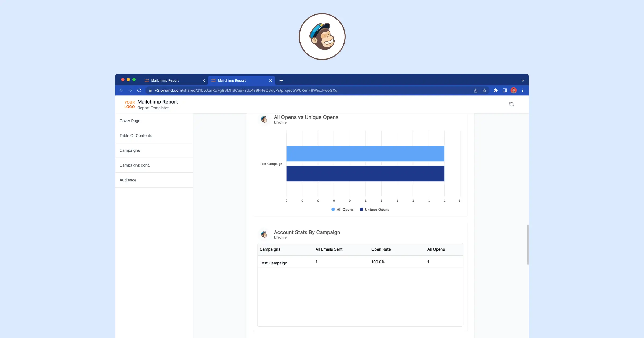The image size is (644, 338).
Task: Click the share icon in address bar
Action: coord(475,90)
